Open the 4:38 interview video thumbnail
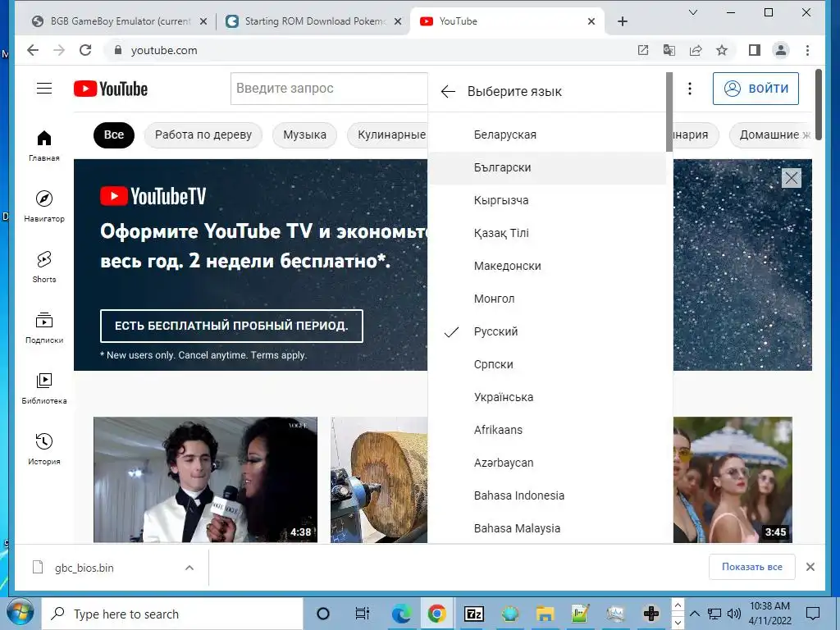840x630 pixels. [x=205, y=480]
